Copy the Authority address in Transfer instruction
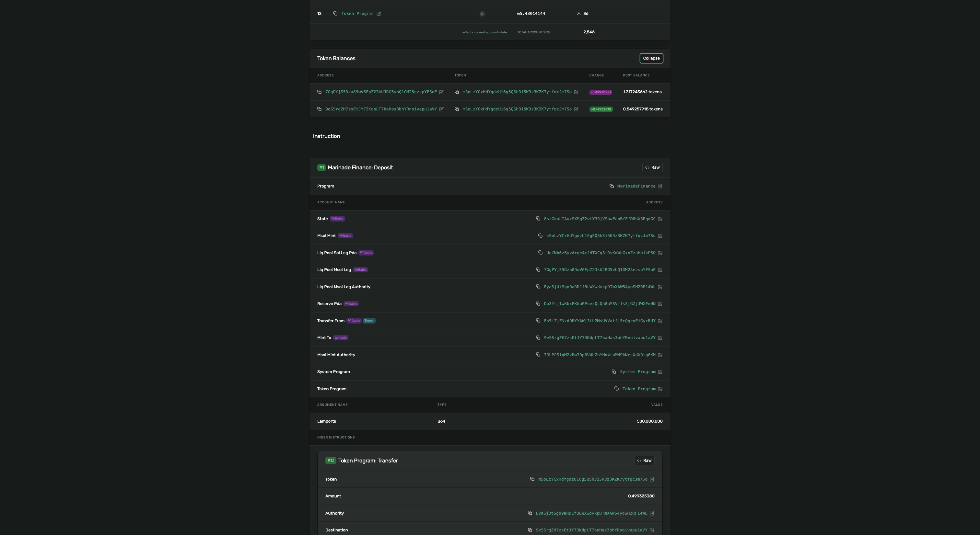980x535 pixels. 530,513
